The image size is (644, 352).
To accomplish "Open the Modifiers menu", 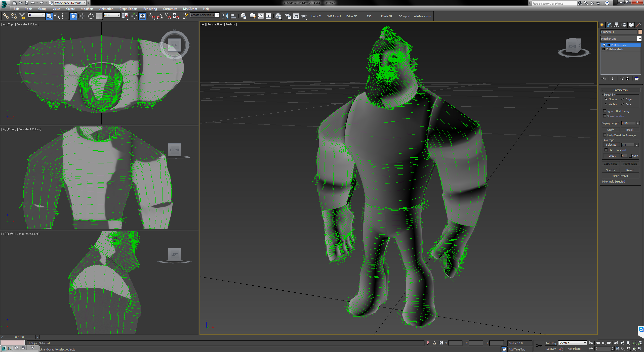I will 87,9.
